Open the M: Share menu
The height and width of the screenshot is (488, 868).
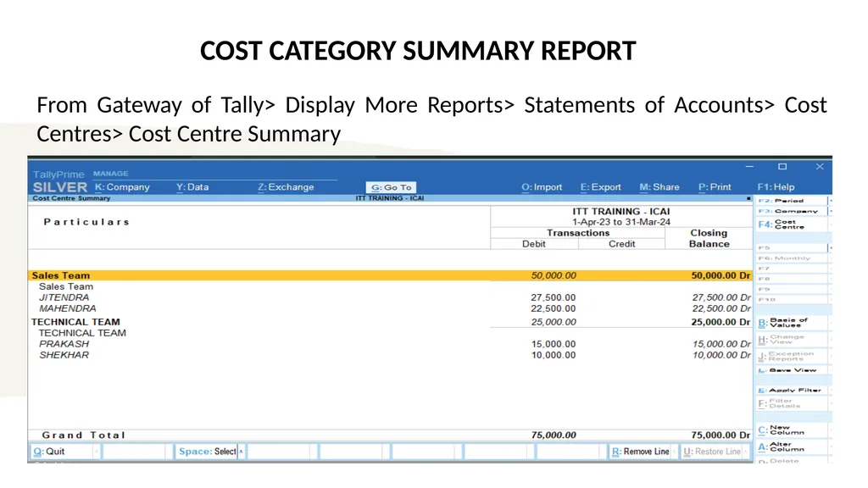click(659, 187)
